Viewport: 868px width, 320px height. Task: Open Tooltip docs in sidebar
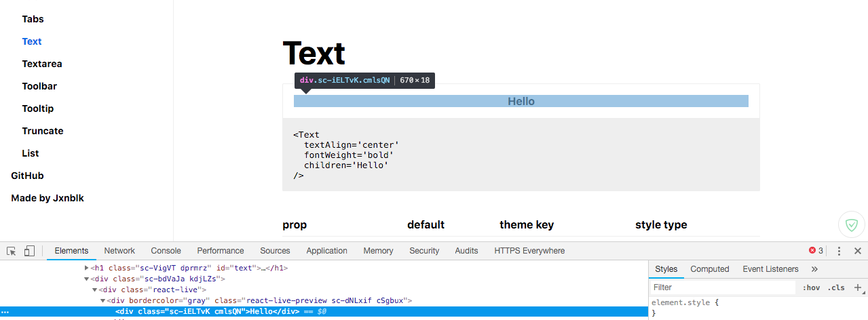click(38, 108)
